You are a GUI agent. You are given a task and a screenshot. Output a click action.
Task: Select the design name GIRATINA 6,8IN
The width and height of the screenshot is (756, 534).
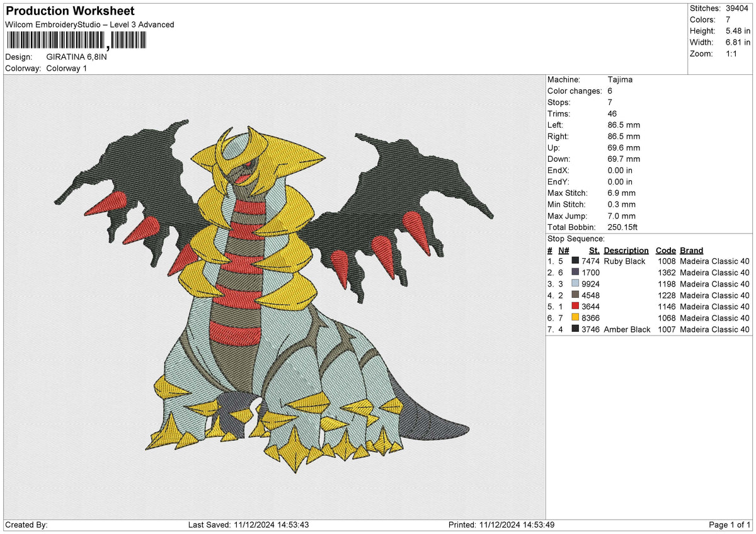click(76, 57)
